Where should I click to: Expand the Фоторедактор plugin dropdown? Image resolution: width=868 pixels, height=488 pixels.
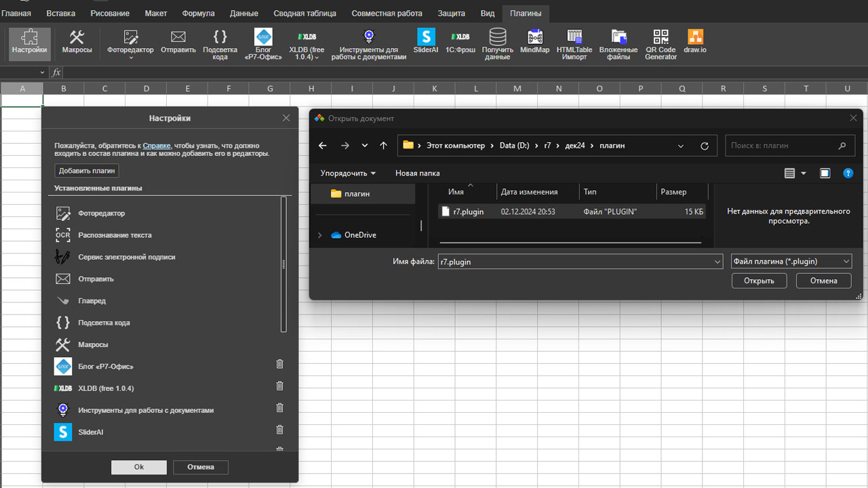130,58
